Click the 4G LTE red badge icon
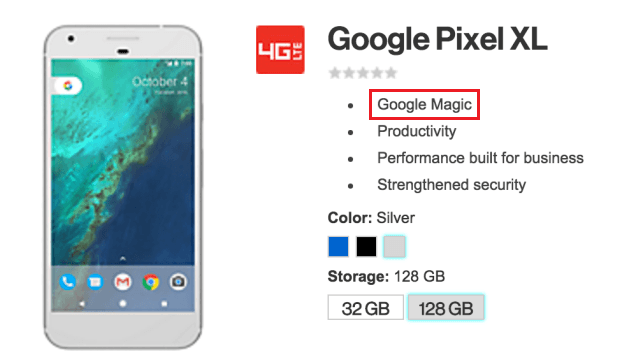The width and height of the screenshot is (636, 362). 280,50
